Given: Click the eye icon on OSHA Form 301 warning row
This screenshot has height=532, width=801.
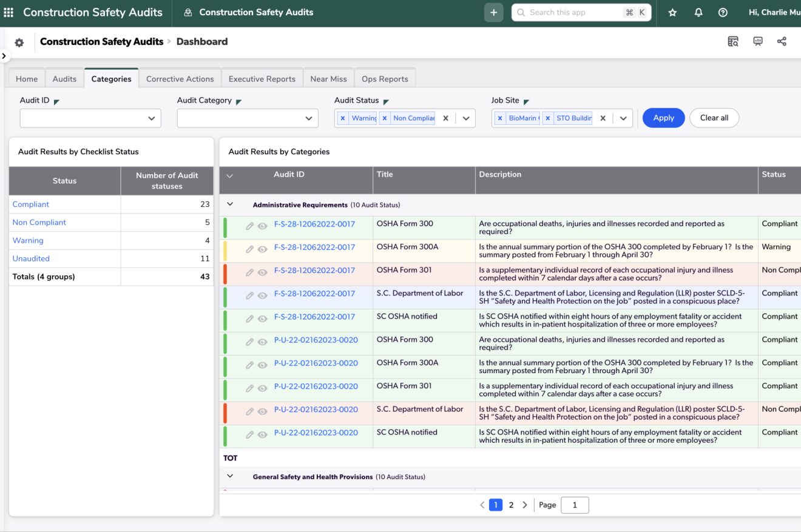Looking at the screenshot, I should 262,272.
